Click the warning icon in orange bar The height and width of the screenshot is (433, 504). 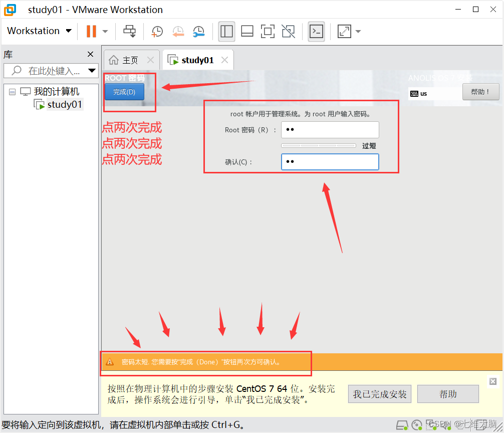110,362
